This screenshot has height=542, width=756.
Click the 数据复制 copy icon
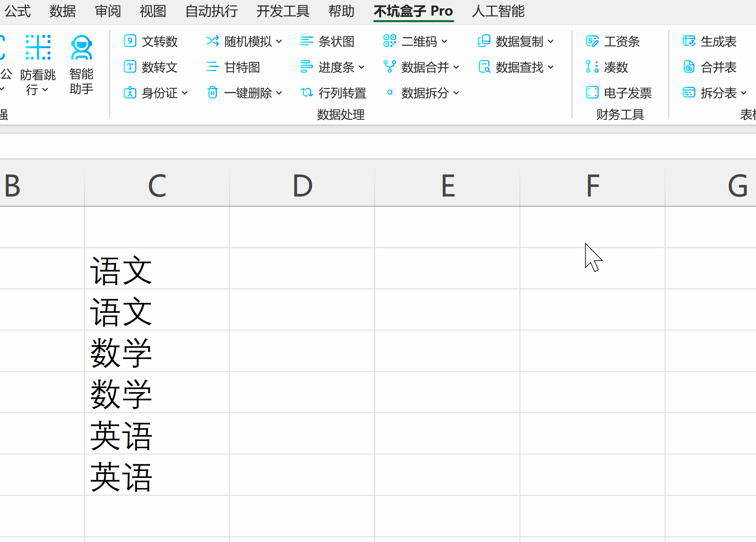pos(484,41)
